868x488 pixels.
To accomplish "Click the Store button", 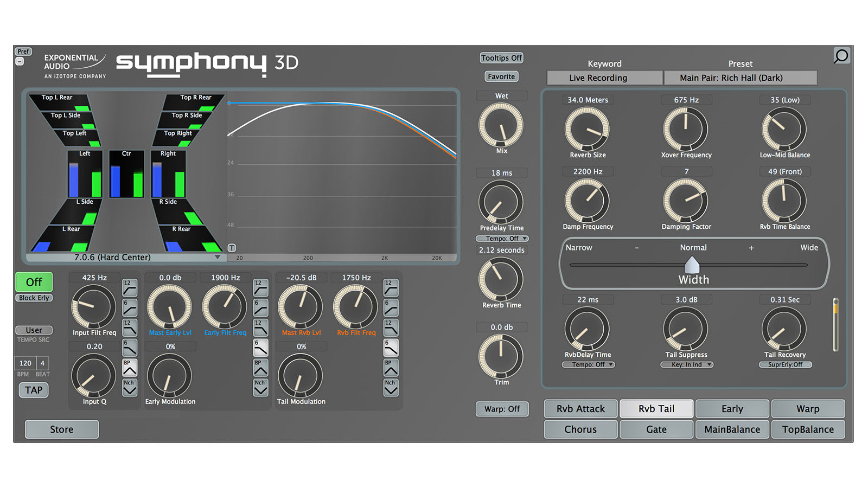I will pyautogui.click(x=62, y=429).
